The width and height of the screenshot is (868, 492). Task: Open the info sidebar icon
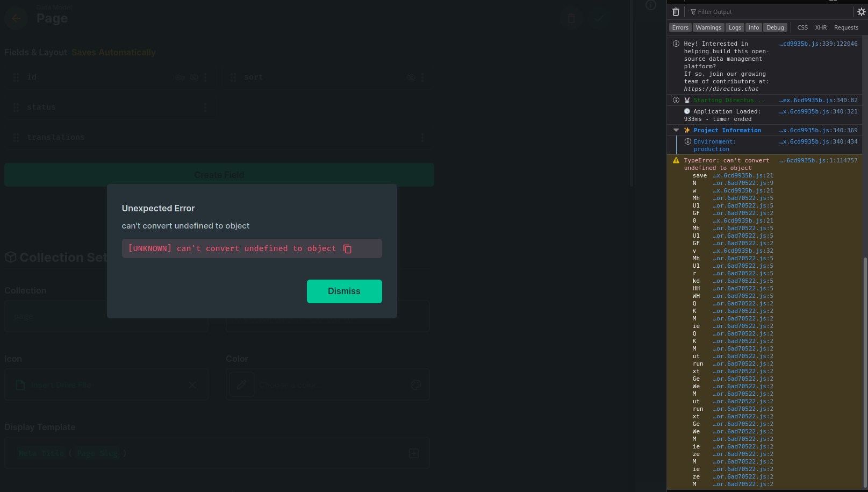point(651,5)
